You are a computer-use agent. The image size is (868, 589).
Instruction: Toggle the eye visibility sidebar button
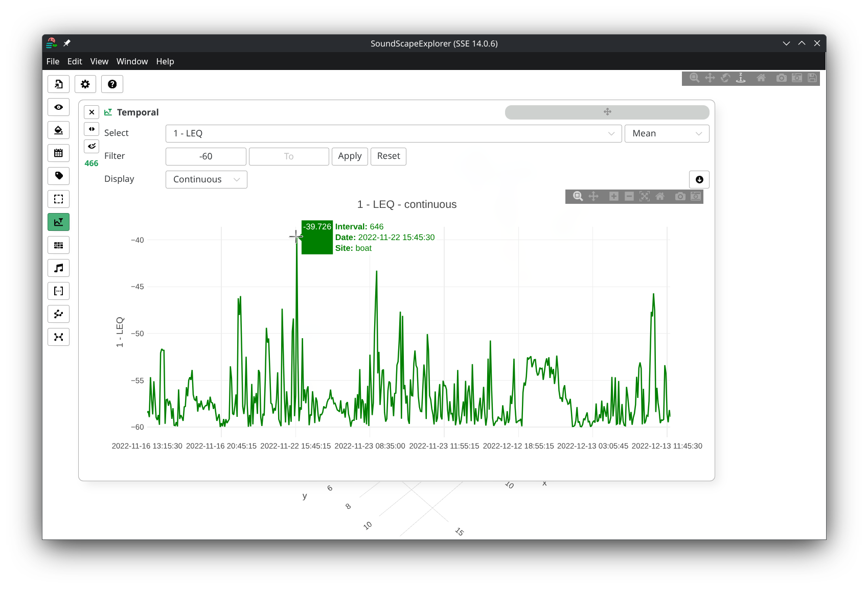coord(59,107)
